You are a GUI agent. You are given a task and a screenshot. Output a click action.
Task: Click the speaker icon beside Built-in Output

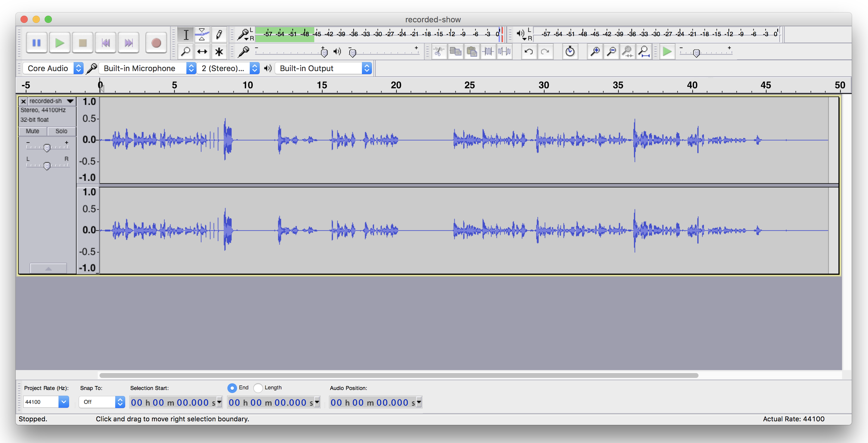(268, 68)
